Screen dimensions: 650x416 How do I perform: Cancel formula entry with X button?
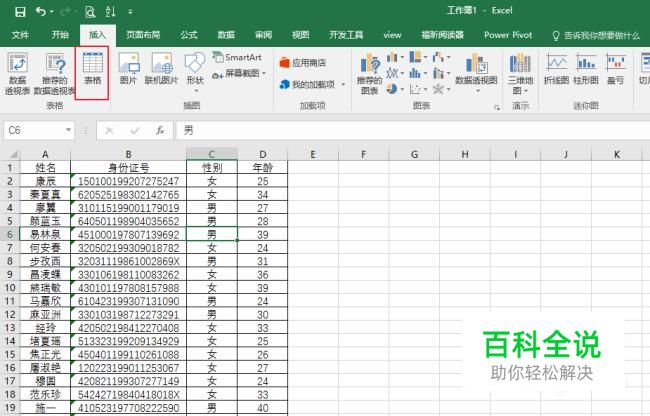click(x=109, y=131)
